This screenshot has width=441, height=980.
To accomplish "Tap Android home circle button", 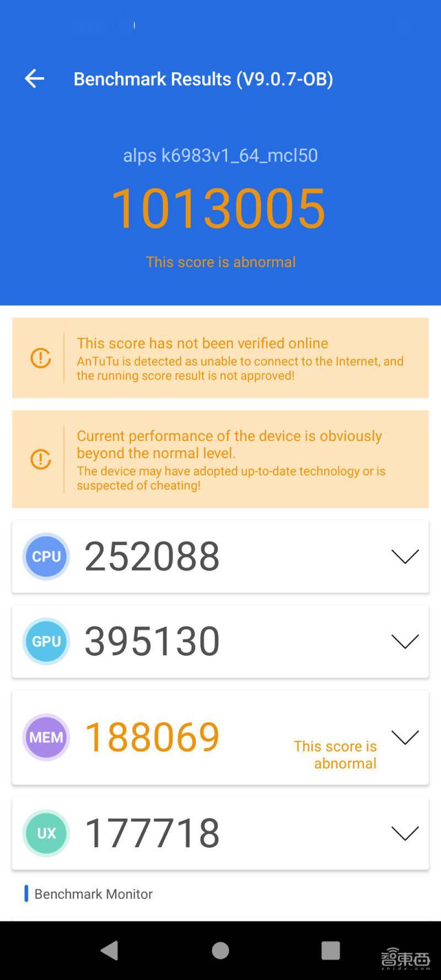I will point(220,950).
